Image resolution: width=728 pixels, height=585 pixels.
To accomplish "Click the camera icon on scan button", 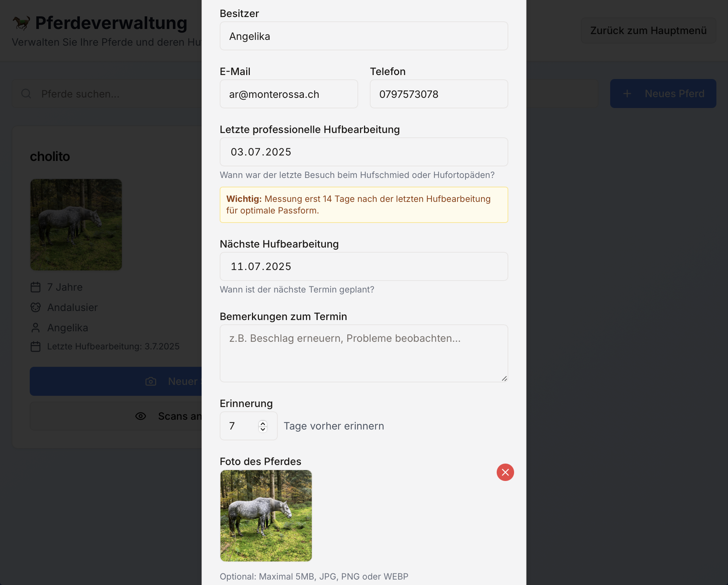I will coord(151,381).
